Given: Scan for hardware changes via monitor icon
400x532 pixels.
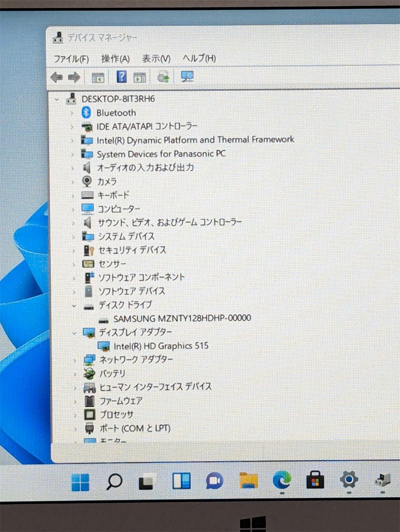Looking at the screenshot, I should point(187,76).
